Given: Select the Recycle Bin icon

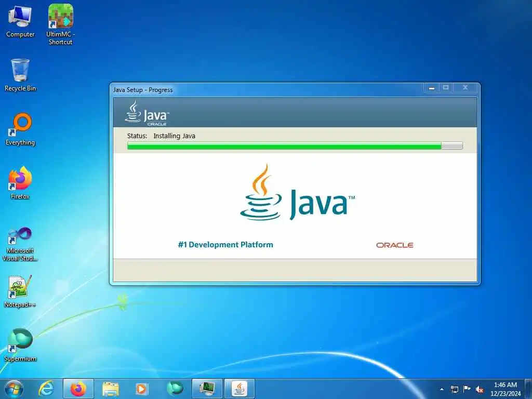Looking at the screenshot, I should click(20, 75).
